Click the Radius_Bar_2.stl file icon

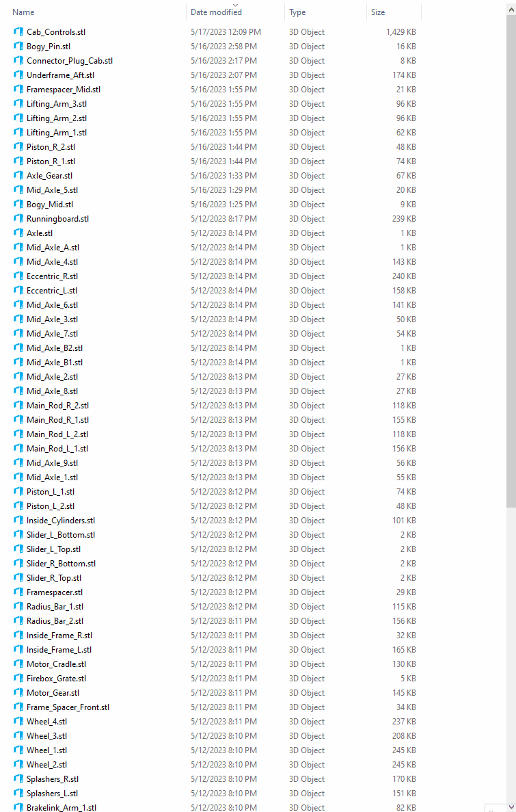pyautogui.click(x=18, y=621)
